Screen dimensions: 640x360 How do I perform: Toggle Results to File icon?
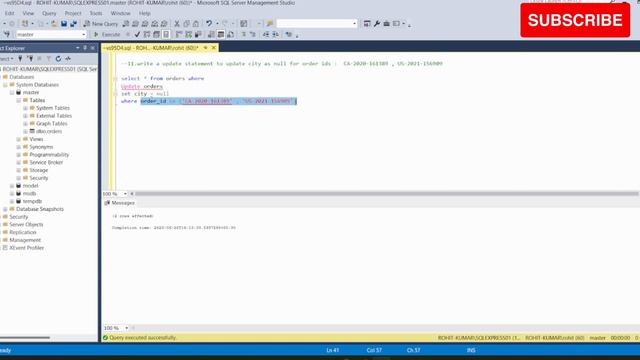(x=231, y=35)
